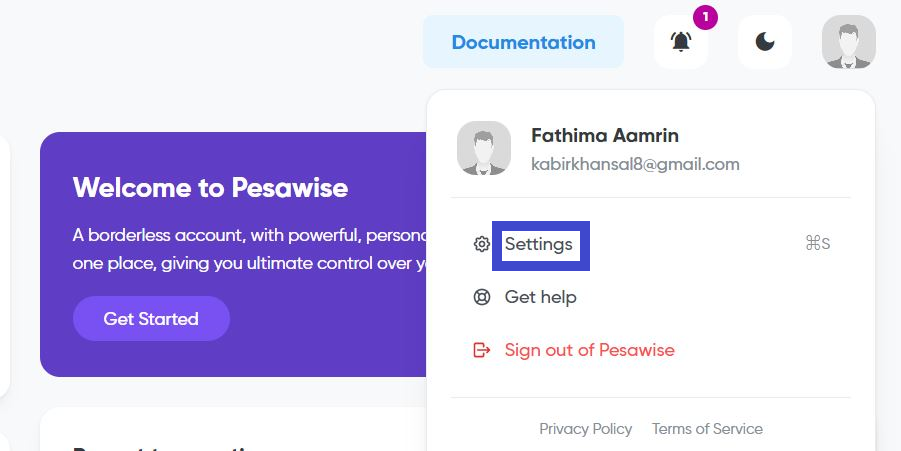
Task: Click the avatar beside Fathima Aamrin
Action: (483, 148)
